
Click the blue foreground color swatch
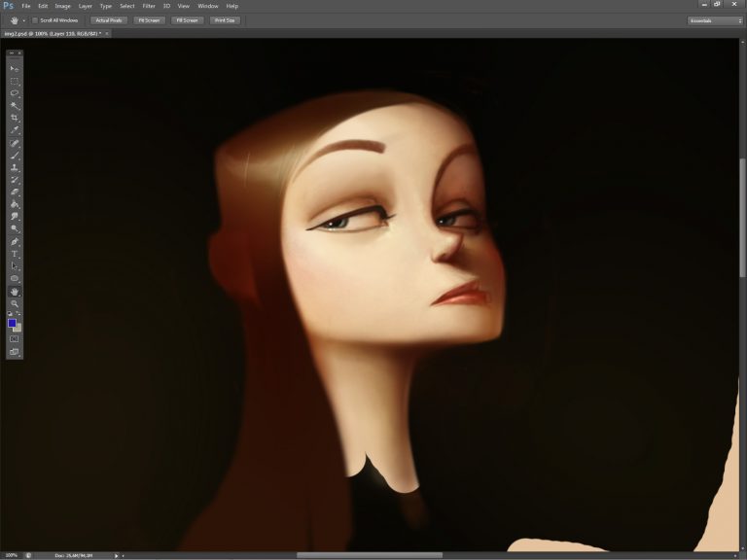12,322
